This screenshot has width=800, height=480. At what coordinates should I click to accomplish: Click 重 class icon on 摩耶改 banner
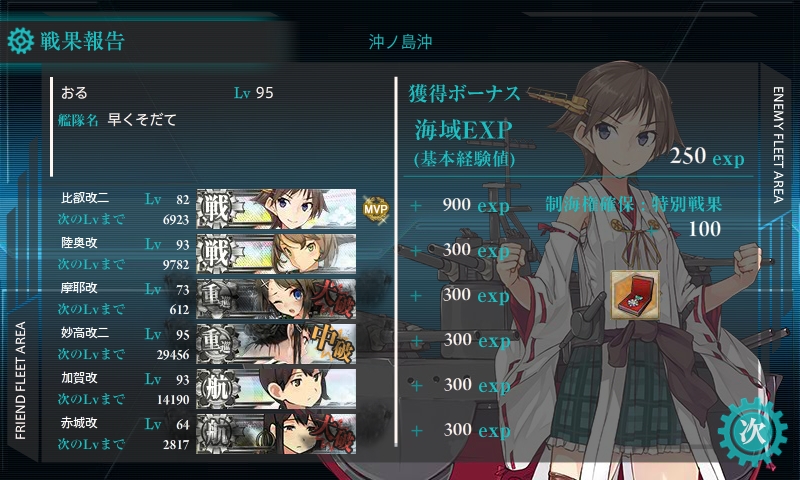coord(216,298)
